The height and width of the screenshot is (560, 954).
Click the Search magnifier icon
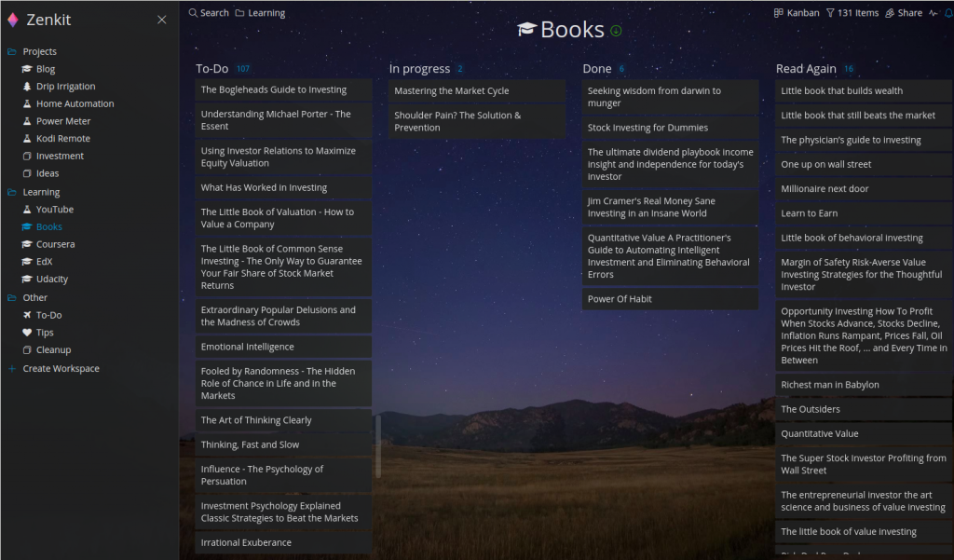[193, 13]
